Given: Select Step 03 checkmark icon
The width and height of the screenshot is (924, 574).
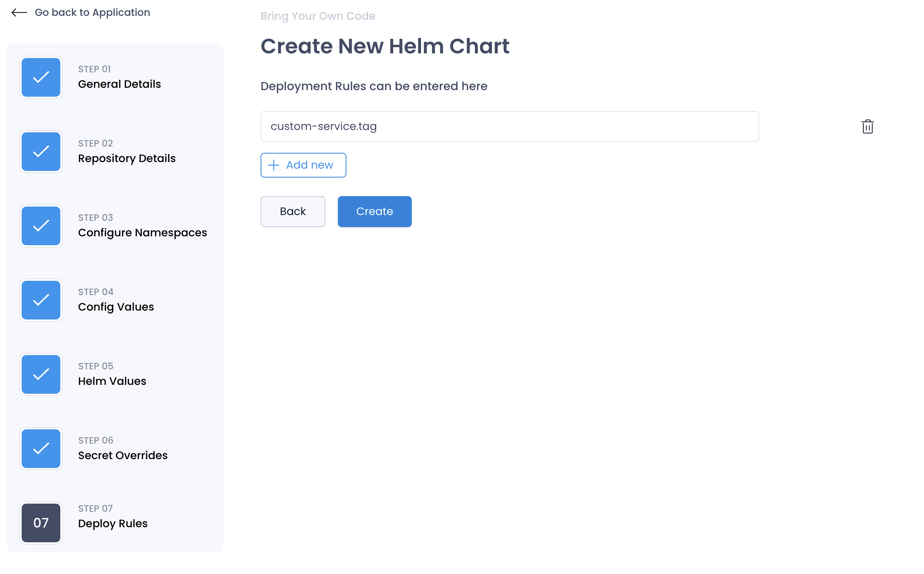Looking at the screenshot, I should (x=41, y=226).
